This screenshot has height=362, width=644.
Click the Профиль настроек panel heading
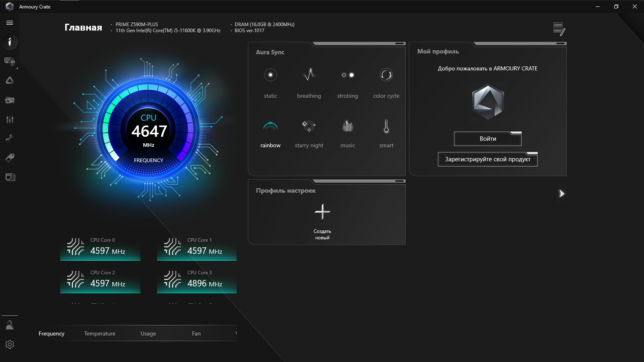pos(286,191)
